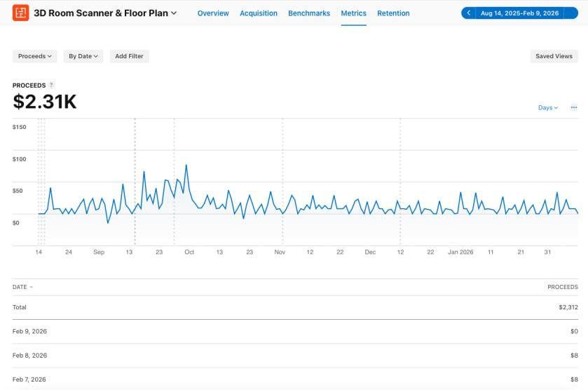Toggle sort arrow next to DATE column
This screenshot has height=390, width=588.
[x=31, y=287]
